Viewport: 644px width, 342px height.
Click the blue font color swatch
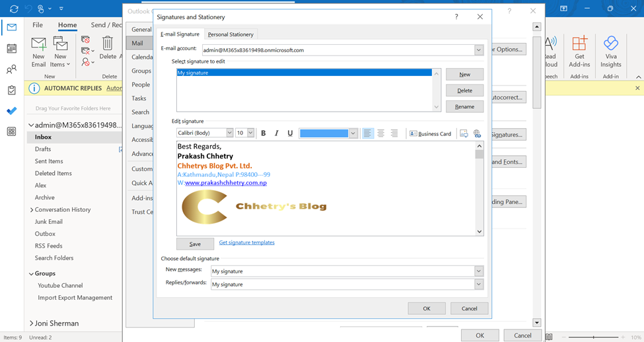pyautogui.click(x=324, y=133)
